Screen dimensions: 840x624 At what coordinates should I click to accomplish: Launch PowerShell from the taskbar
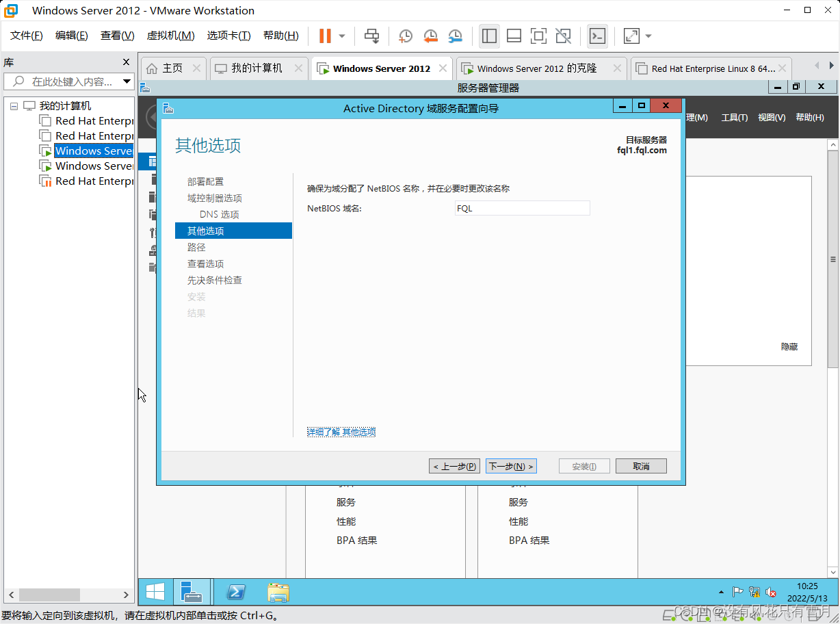[237, 592]
